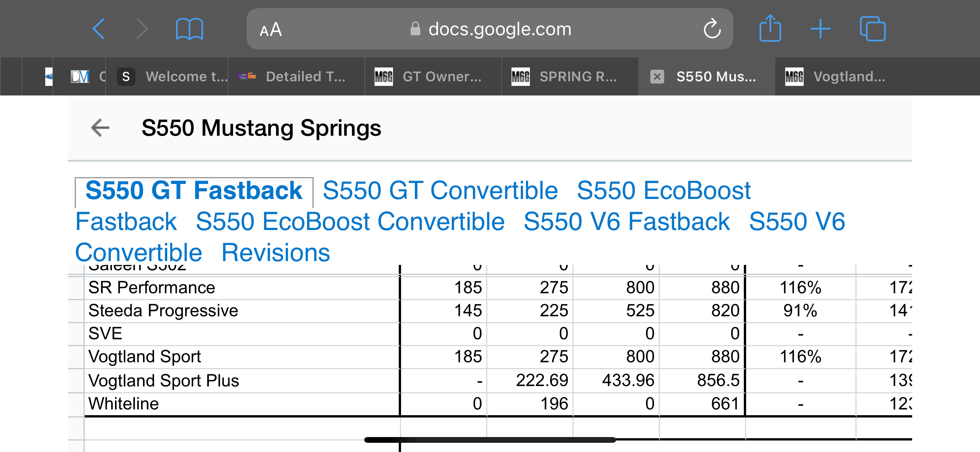
Task: Click the 856.5 cell value
Action: 718,380
